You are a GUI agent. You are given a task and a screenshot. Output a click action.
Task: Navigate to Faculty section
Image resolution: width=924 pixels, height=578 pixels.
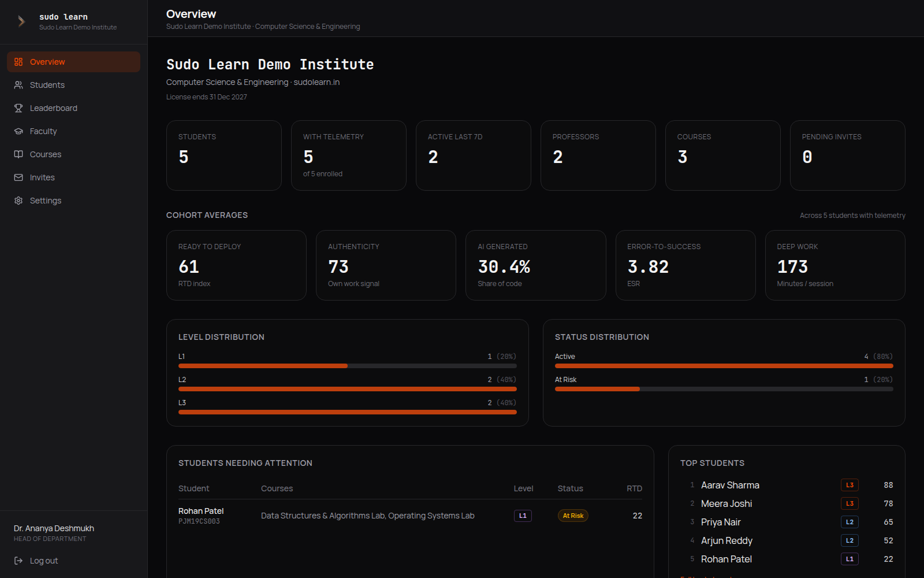(73, 131)
